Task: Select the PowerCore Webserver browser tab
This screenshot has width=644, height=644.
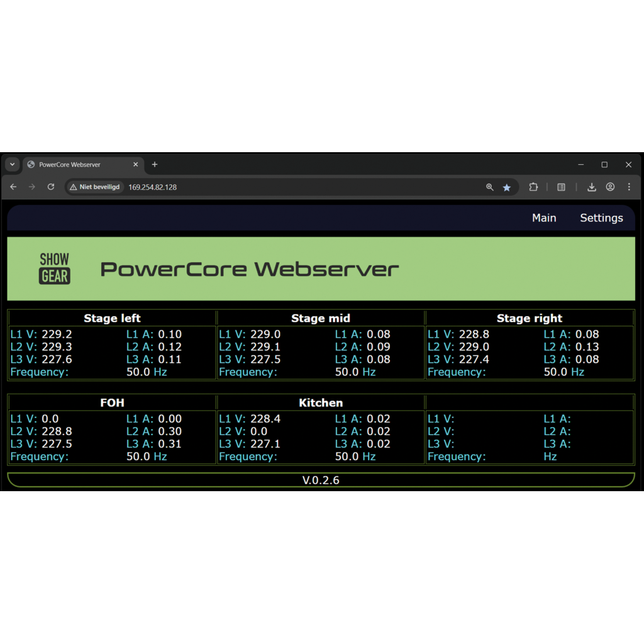Action: pos(75,165)
